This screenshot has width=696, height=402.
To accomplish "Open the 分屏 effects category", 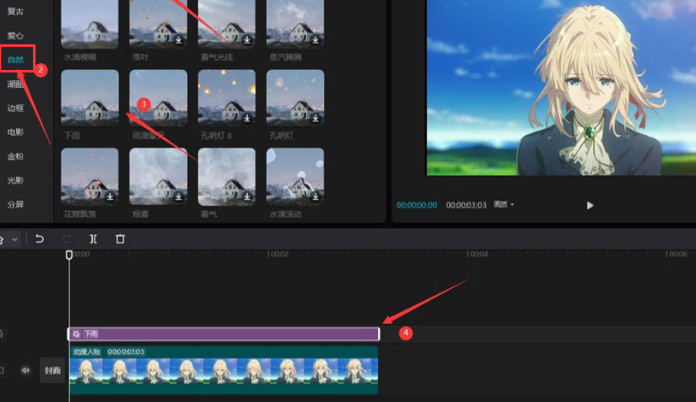I will coord(16,205).
